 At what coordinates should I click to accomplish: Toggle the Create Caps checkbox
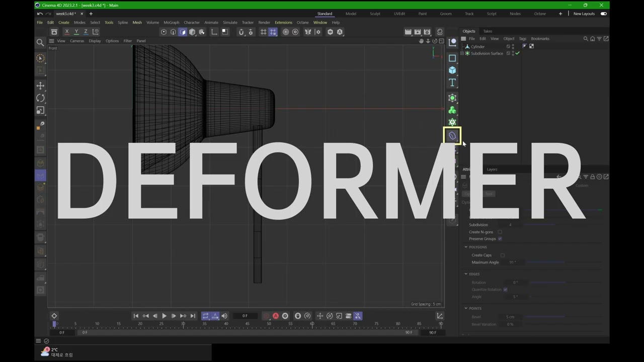click(503, 255)
